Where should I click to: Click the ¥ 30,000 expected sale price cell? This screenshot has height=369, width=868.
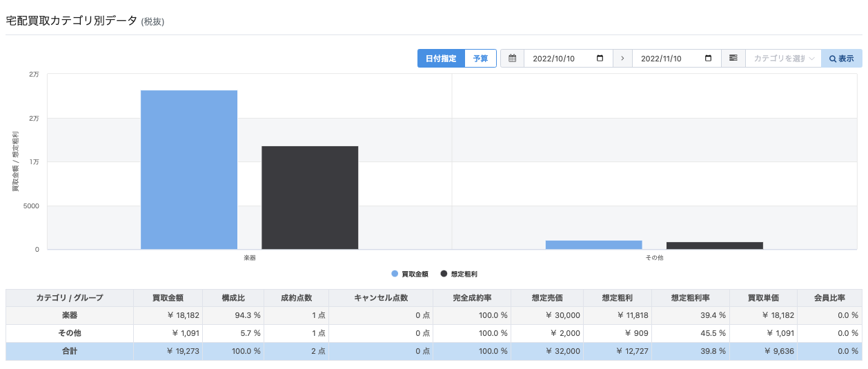click(548, 315)
